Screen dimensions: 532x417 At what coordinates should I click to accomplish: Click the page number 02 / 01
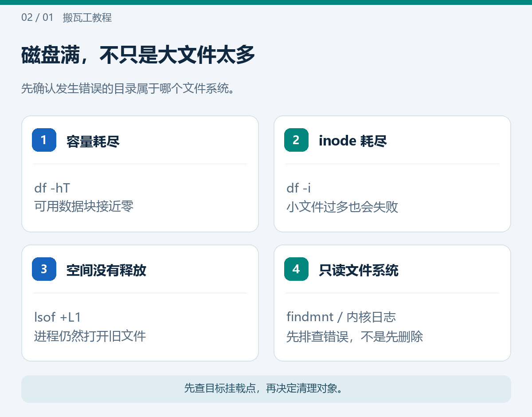click(37, 18)
